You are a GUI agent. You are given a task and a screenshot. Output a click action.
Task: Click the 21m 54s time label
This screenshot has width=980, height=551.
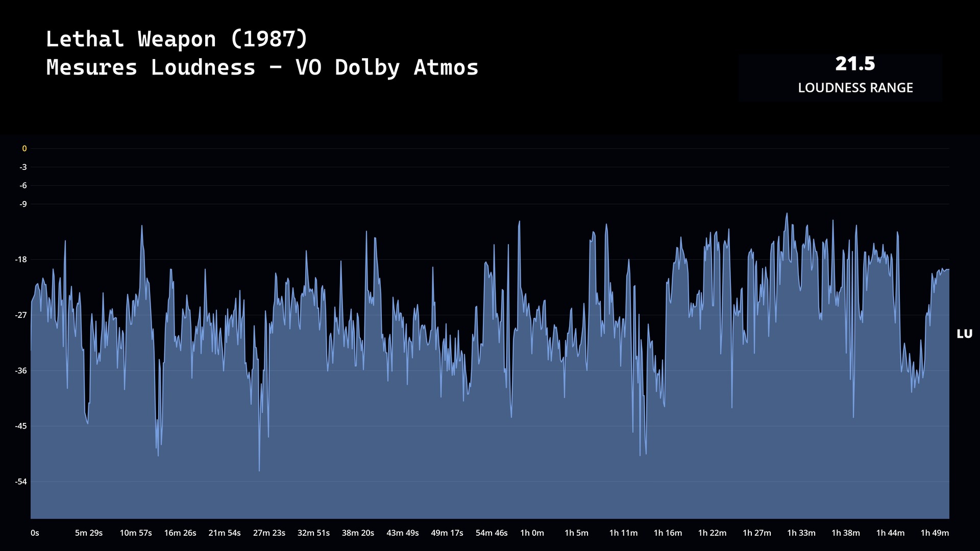pyautogui.click(x=225, y=533)
